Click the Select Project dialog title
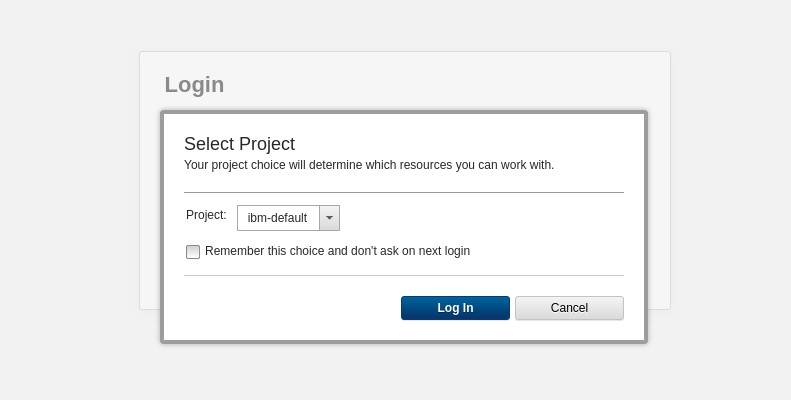Screen dimensions: 791x400 (239, 144)
